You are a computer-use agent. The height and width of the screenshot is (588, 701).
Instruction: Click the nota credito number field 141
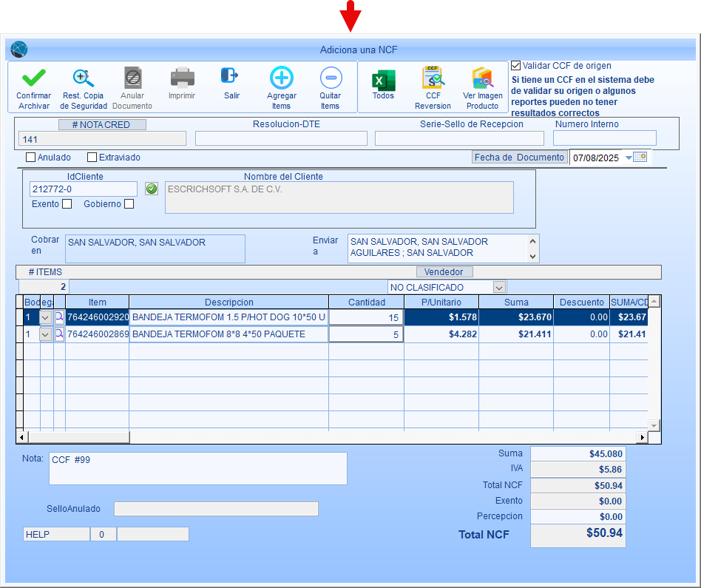tap(102, 139)
